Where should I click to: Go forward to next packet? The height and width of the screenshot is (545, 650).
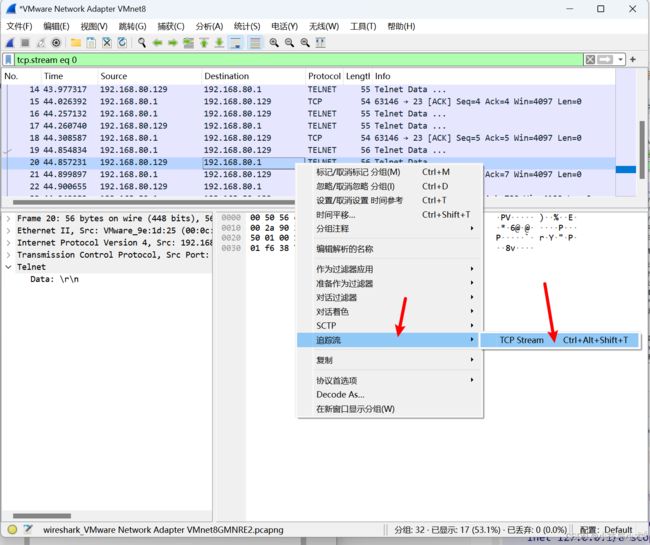(x=172, y=42)
